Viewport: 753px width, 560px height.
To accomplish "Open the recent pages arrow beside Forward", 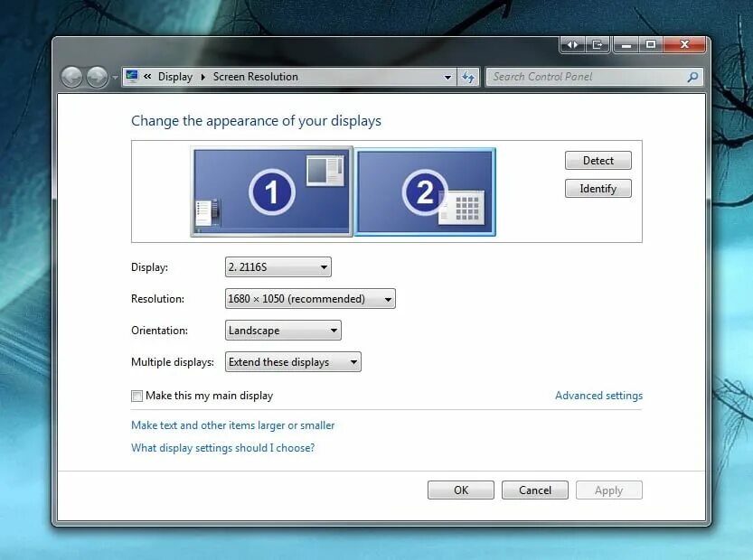I will (115, 78).
